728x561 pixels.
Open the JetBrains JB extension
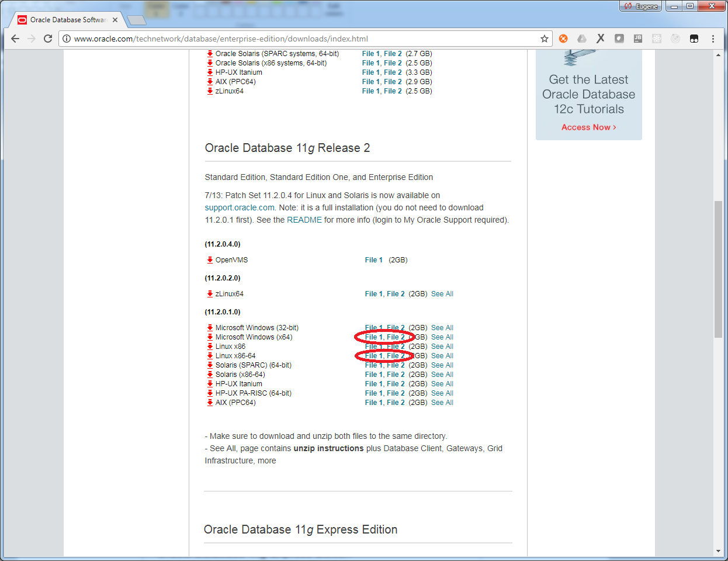[638, 39]
